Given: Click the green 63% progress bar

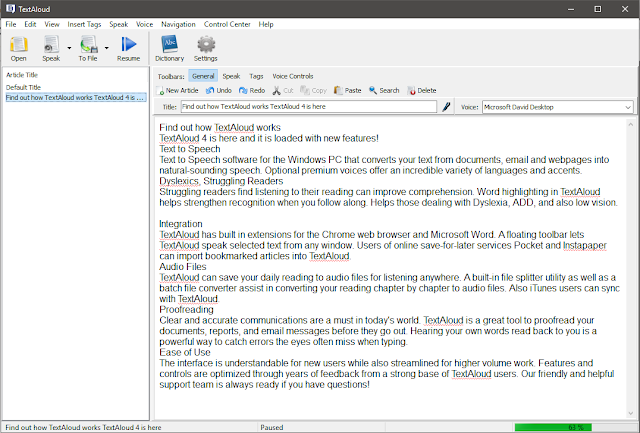Looking at the screenshot, I should point(553,427).
